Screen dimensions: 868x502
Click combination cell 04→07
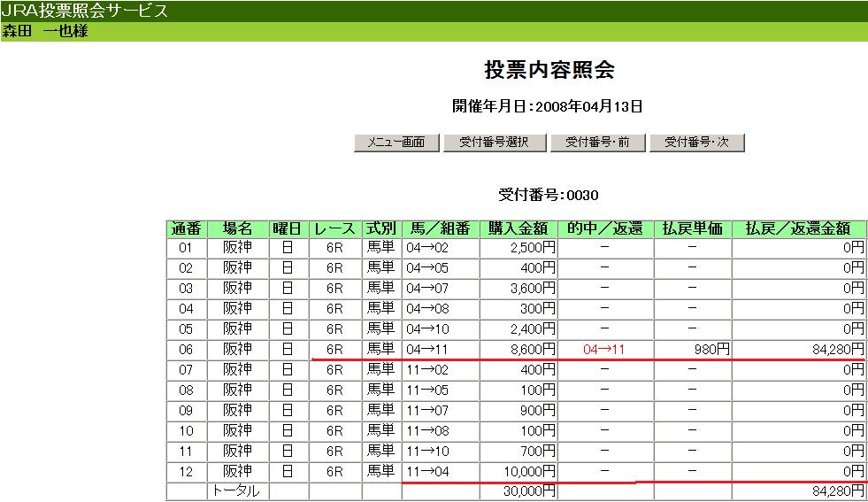(427, 289)
